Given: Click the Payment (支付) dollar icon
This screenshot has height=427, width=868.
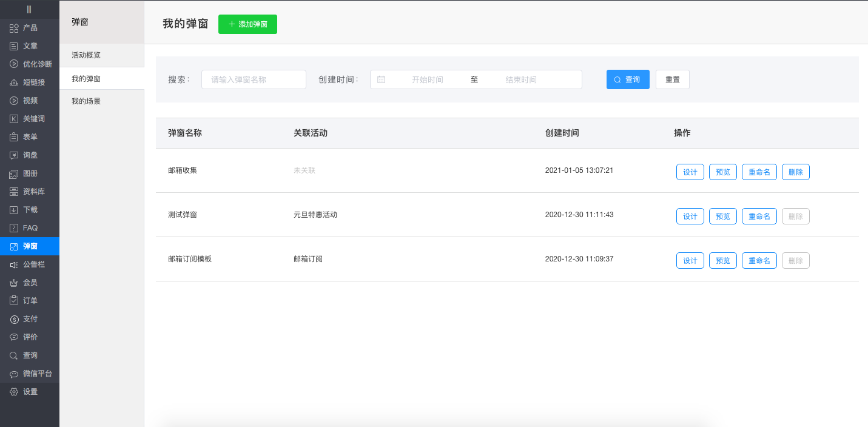Looking at the screenshot, I should coord(14,319).
